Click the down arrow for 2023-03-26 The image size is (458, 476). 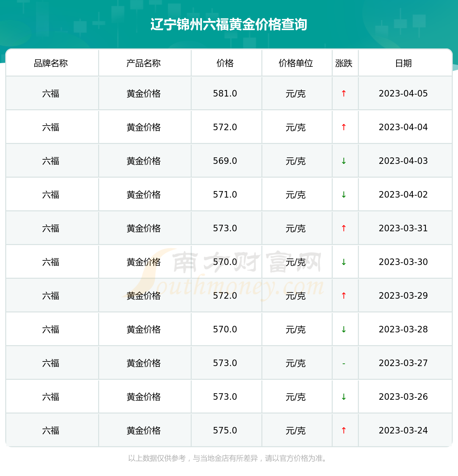point(344,397)
